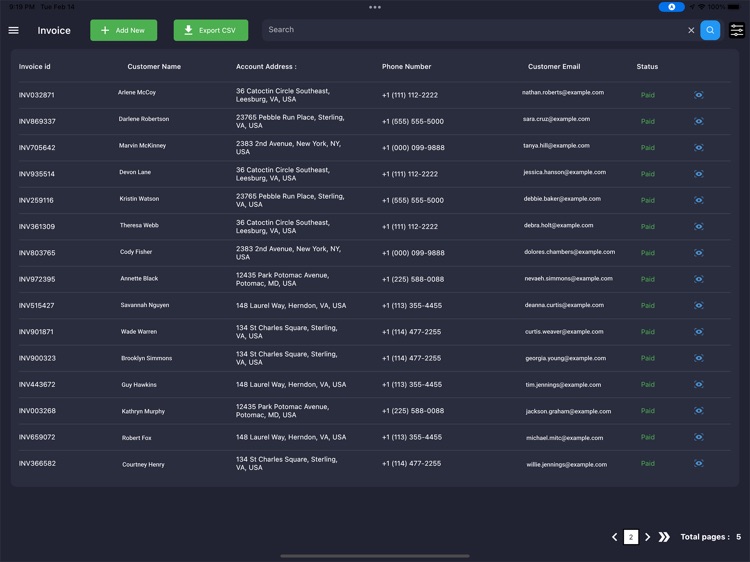Screen dimensions: 750x562
Task: Click address 12435 Park Potomac Avenue for Annette Black
Action: [282, 279]
